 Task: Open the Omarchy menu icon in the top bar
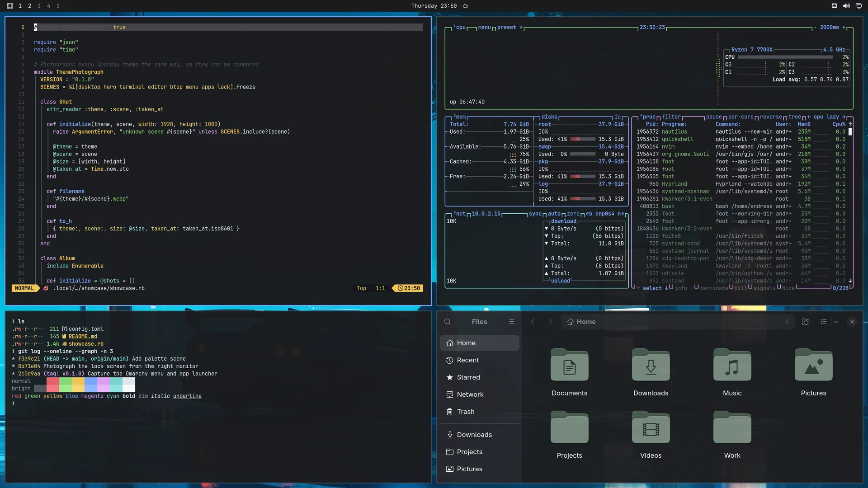[x=10, y=6]
